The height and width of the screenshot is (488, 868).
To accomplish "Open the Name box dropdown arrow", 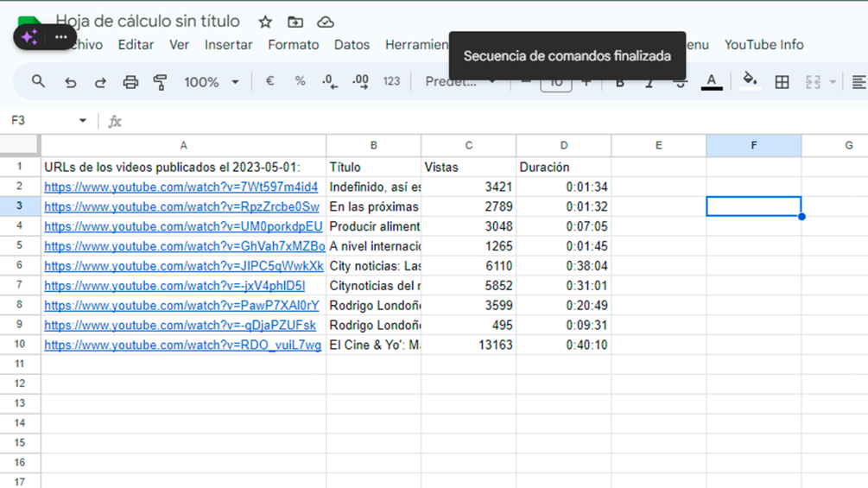I will pyautogui.click(x=83, y=121).
